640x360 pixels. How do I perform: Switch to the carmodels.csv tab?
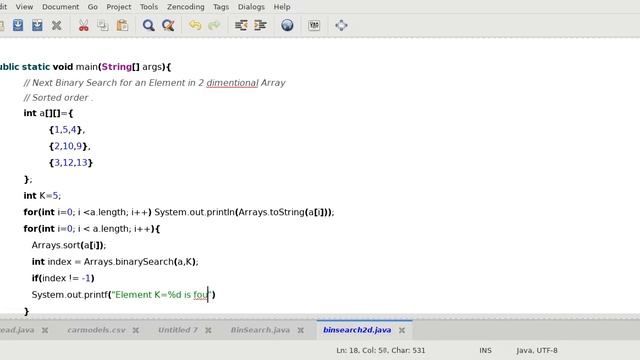coord(96,330)
